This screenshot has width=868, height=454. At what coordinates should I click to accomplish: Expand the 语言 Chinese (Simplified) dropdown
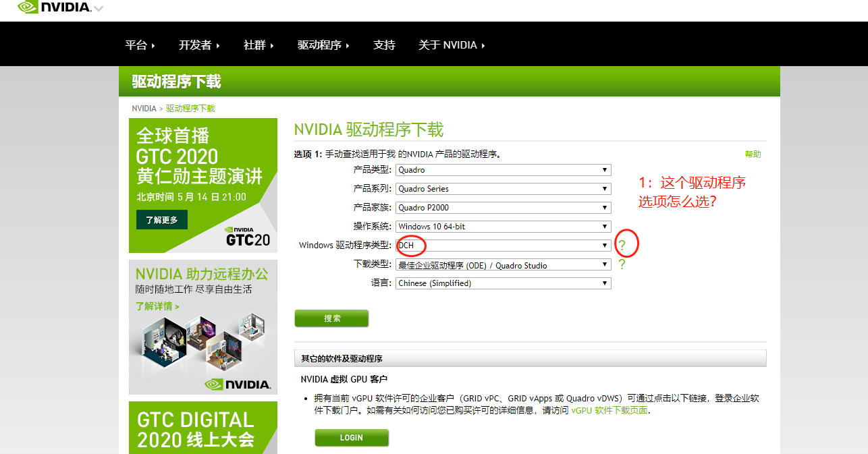click(504, 283)
